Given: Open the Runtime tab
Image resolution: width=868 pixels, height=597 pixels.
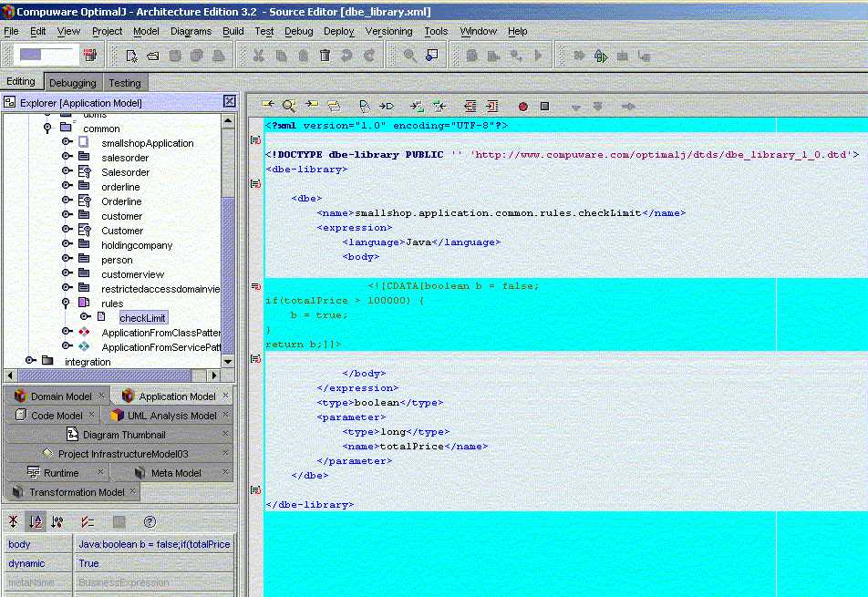Looking at the screenshot, I should [56, 473].
